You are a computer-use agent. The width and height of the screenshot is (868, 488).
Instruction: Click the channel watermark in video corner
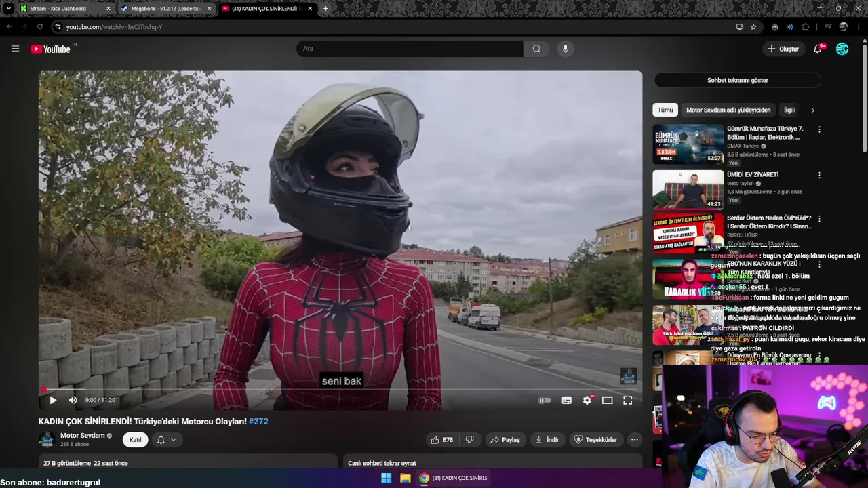coord(629,376)
